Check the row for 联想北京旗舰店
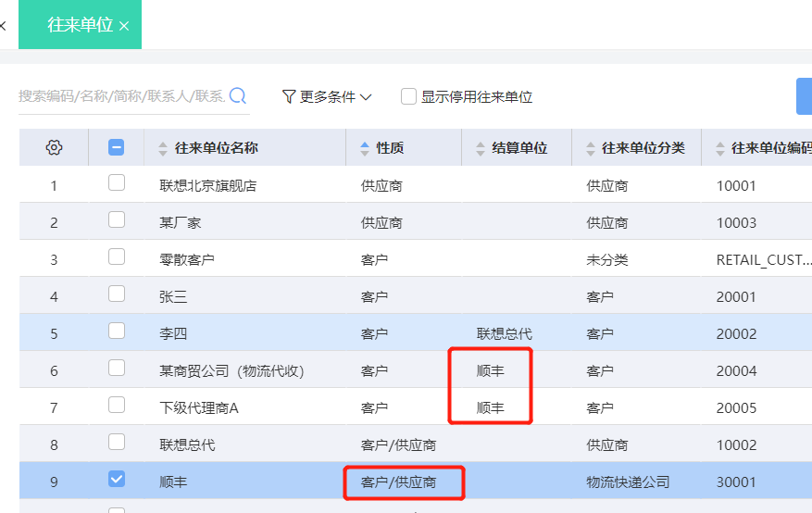Viewport: 812px width, 513px height. tap(117, 182)
